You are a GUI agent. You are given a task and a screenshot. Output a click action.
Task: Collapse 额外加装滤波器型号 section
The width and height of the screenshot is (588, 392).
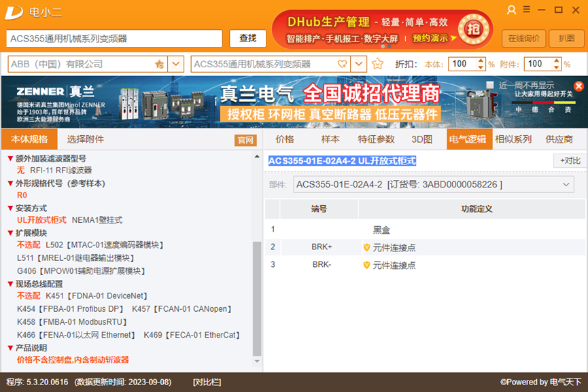[x=10, y=158]
